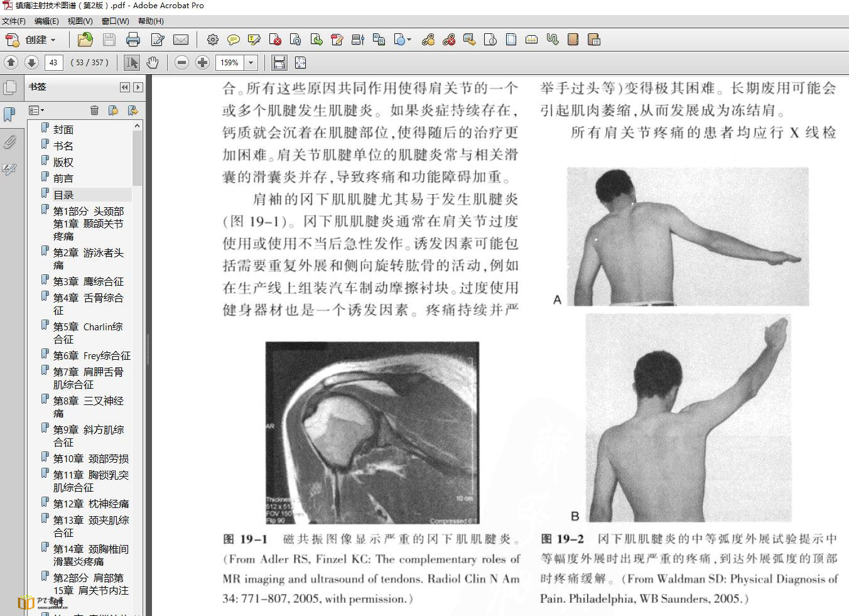
Task: Click the bookmarks panel scrollbar thumb
Action: (x=137, y=159)
